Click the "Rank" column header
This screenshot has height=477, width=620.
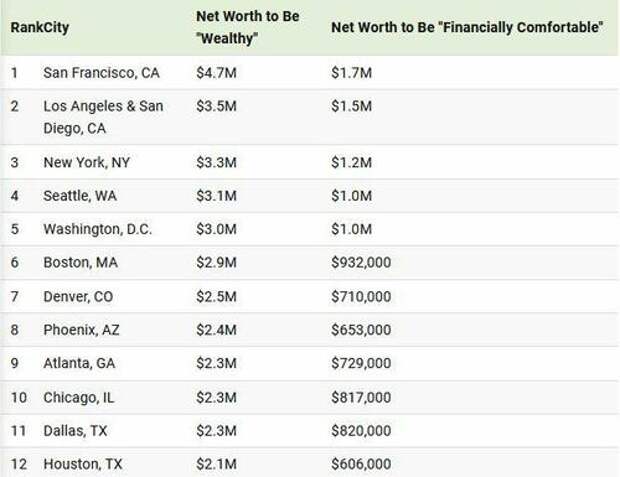coord(25,28)
